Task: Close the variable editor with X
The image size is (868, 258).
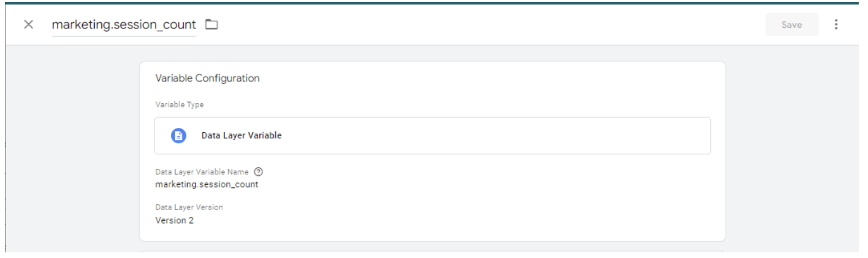Action: tap(28, 25)
